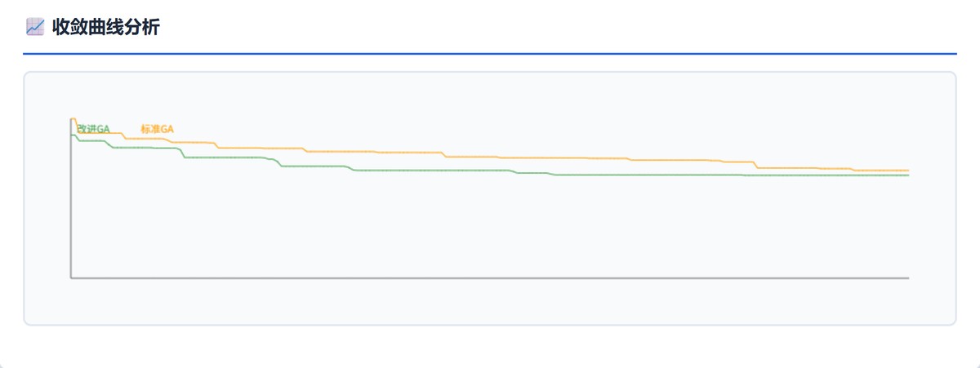Click the top end of the y-axis

tap(72, 119)
